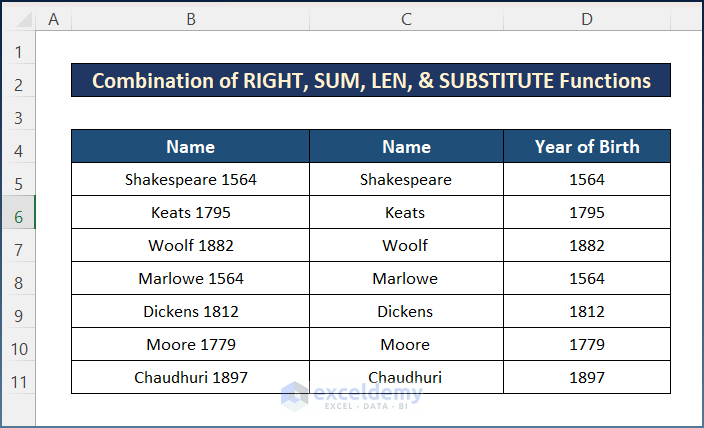
Task: Click the cell showing year 1897
Action: pos(586,378)
